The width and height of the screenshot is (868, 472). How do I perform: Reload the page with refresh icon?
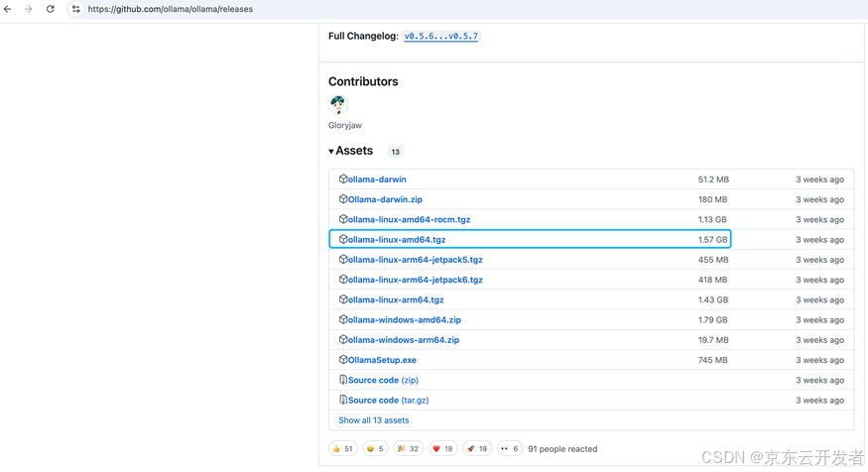[50, 9]
